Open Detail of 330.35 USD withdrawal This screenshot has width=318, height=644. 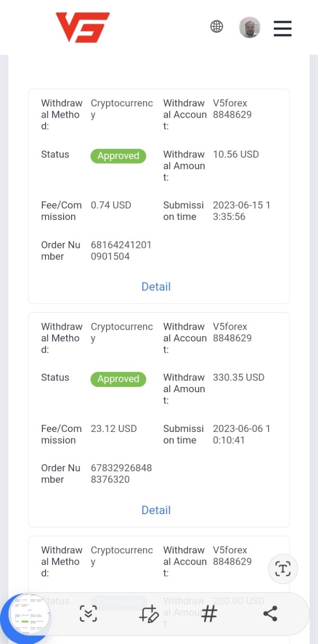[x=156, y=510]
